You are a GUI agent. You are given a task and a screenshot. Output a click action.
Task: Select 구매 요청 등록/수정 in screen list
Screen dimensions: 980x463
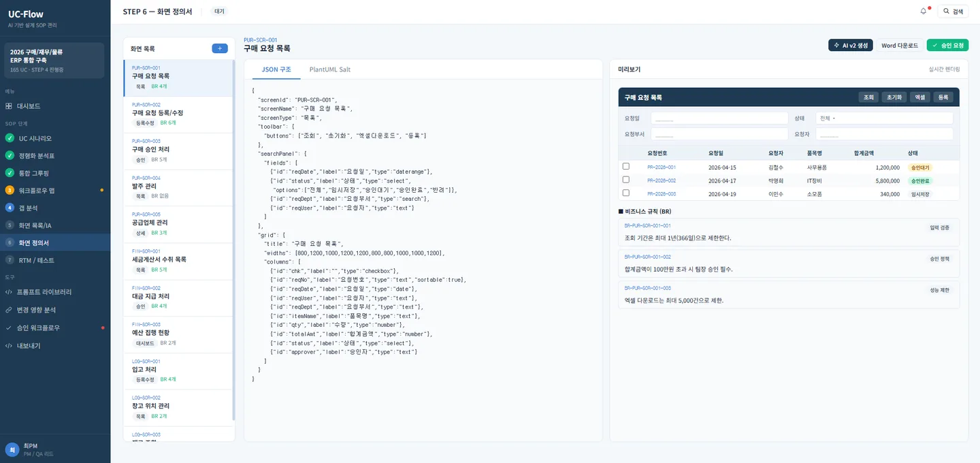(x=178, y=115)
